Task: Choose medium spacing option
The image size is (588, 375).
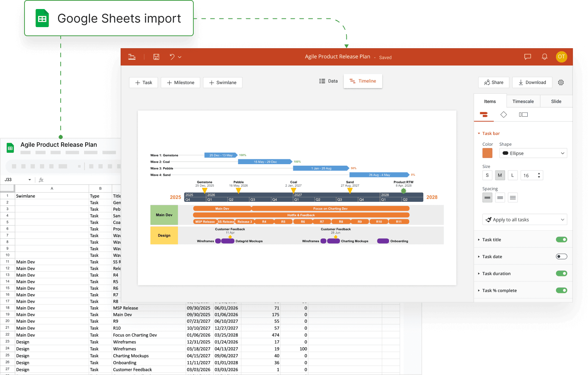Action: pyautogui.click(x=500, y=198)
